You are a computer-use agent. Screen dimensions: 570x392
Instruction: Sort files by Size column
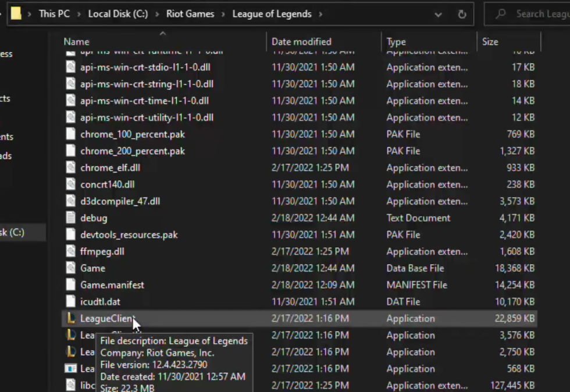(490, 42)
